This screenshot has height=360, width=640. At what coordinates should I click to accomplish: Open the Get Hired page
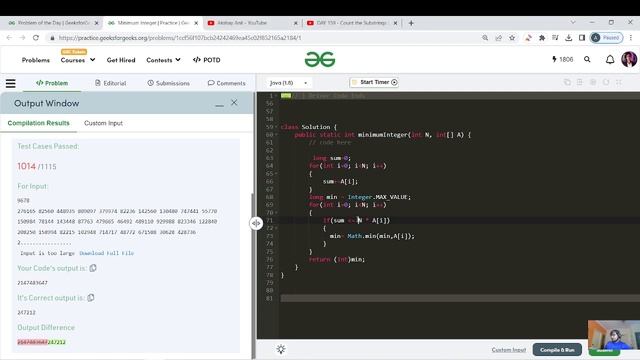pos(121,60)
